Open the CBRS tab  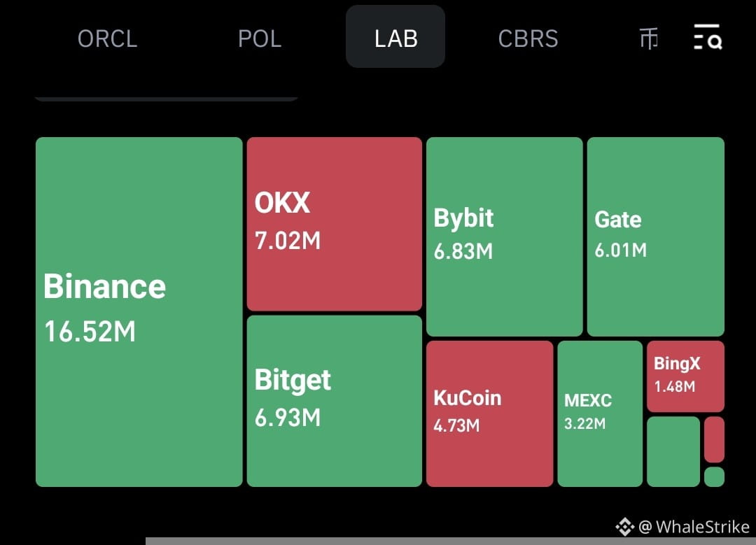pos(528,38)
